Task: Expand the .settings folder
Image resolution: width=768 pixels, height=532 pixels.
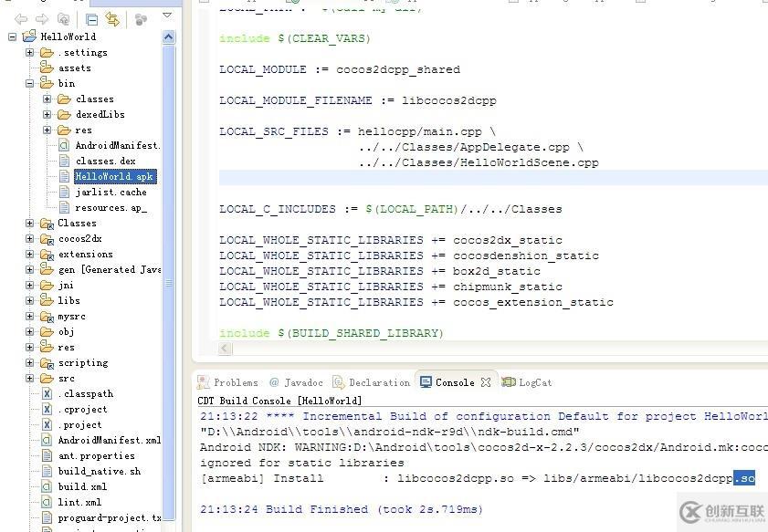Action: point(30,52)
